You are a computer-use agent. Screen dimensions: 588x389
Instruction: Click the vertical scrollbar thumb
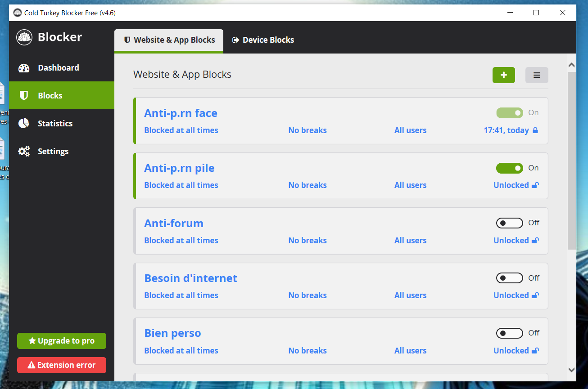(572, 161)
